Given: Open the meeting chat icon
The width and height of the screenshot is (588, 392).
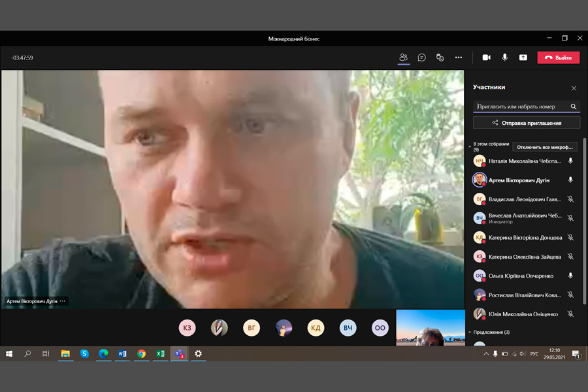Looking at the screenshot, I should tap(422, 57).
